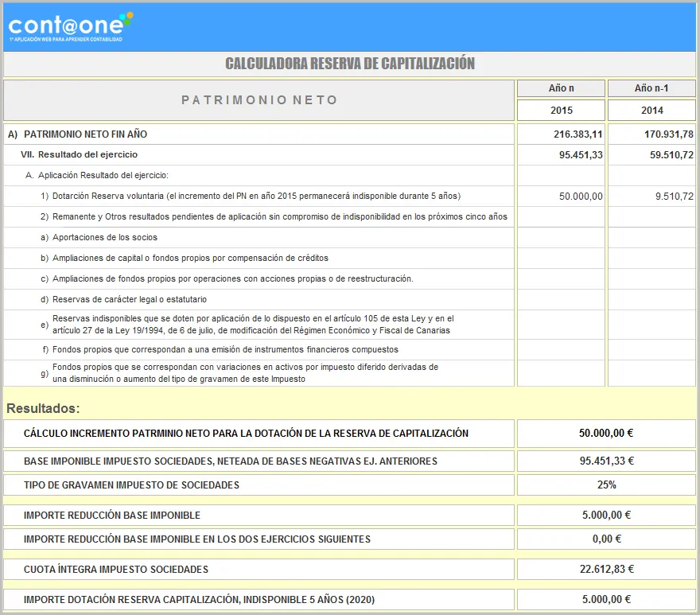Click the Resultados heading
The height and width of the screenshot is (615, 700).
pos(43,408)
